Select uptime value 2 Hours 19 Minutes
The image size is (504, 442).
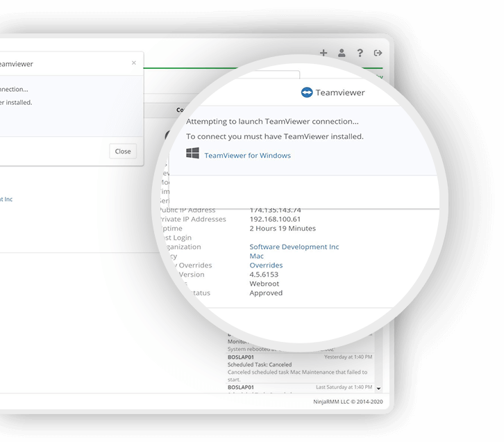pos(283,229)
